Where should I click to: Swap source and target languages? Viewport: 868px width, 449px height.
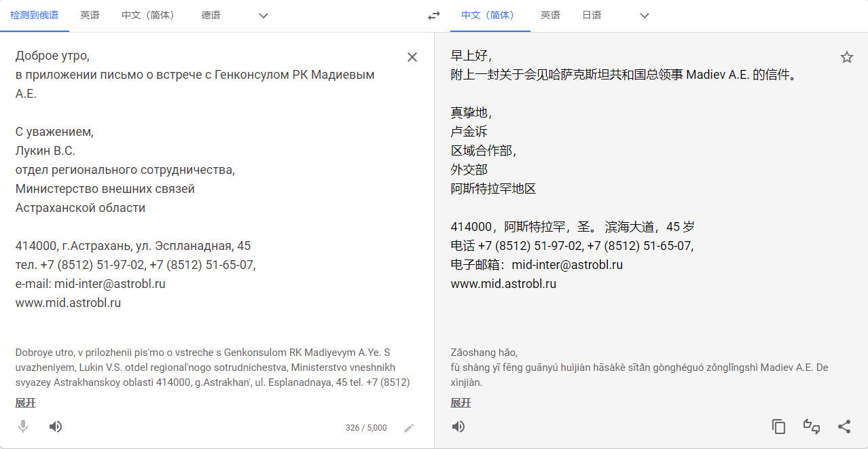coord(434,16)
